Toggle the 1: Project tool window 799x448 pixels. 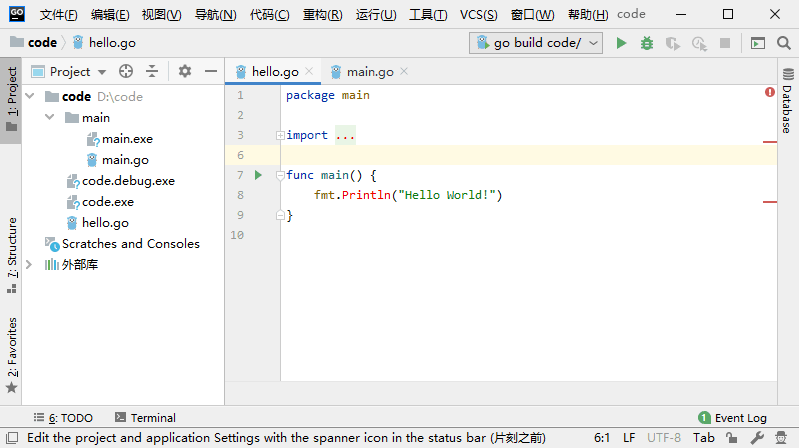pyautogui.click(x=11, y=101)
